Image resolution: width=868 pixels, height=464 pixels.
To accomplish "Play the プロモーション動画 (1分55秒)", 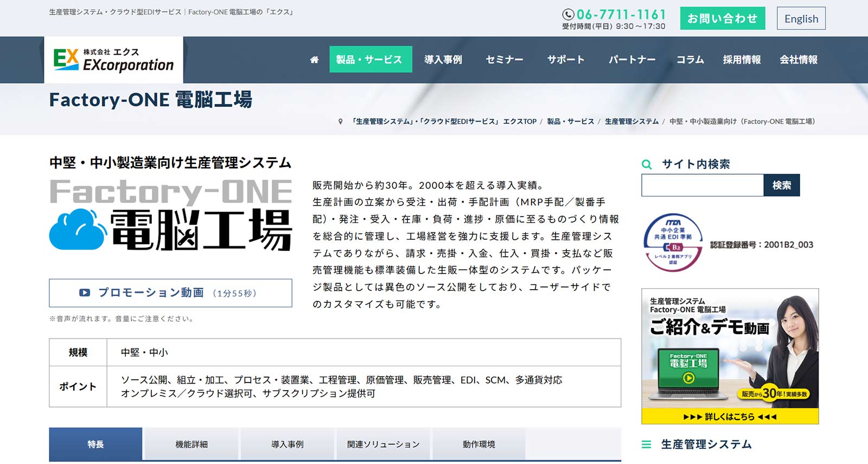I will pyautogui.click(x=170, y=293).
